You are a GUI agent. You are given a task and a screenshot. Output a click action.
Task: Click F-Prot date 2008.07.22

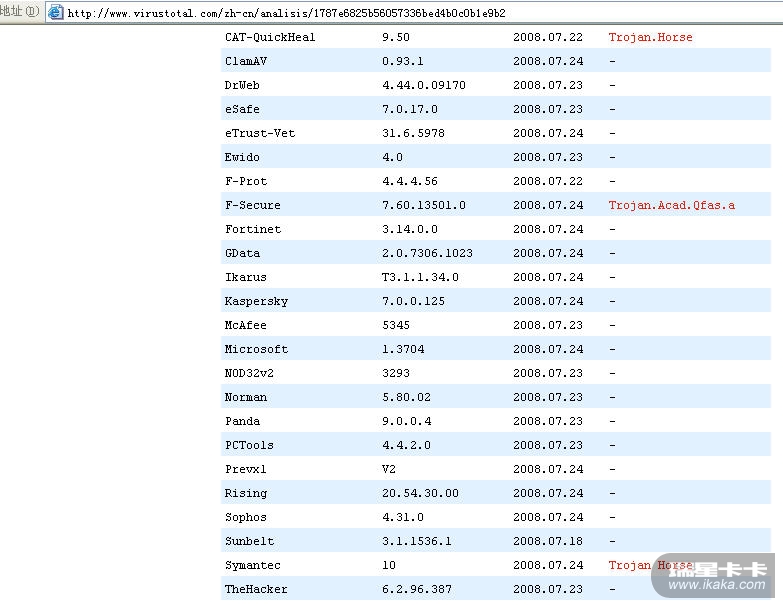tap(548, 181)
